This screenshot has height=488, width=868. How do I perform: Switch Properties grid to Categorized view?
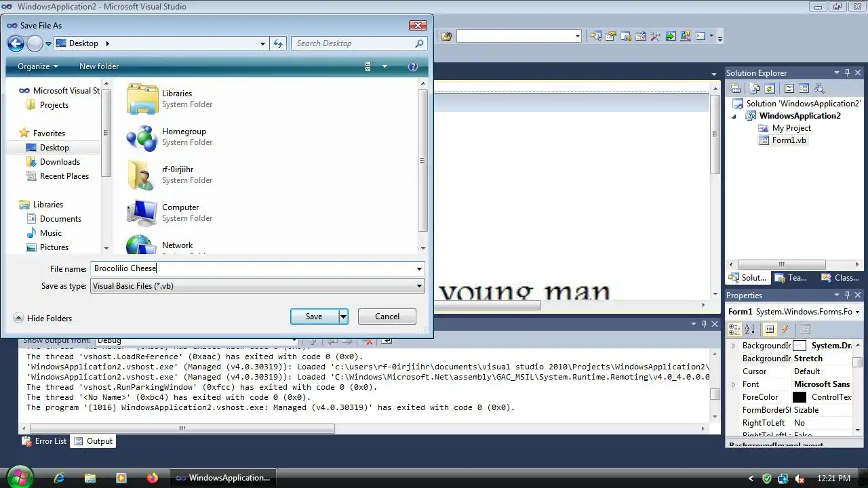pos(734,329)
